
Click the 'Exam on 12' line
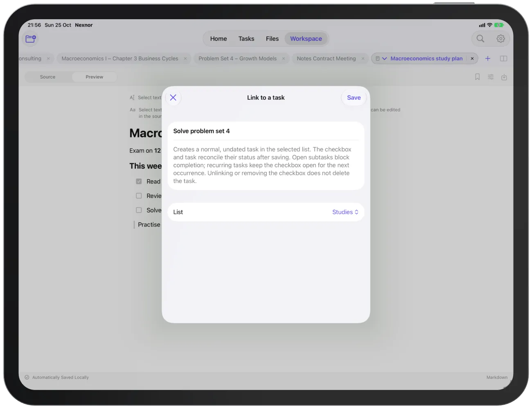(x=145, y=150)
